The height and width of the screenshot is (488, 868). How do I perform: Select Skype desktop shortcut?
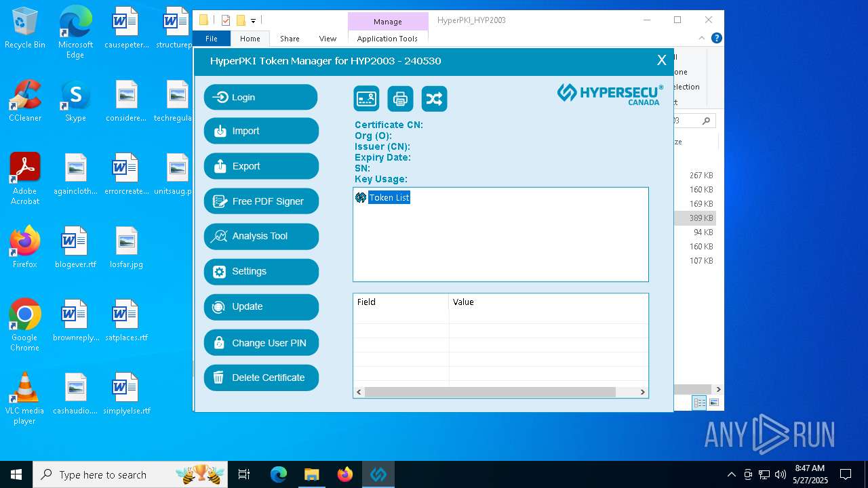(x=75, y=101)
